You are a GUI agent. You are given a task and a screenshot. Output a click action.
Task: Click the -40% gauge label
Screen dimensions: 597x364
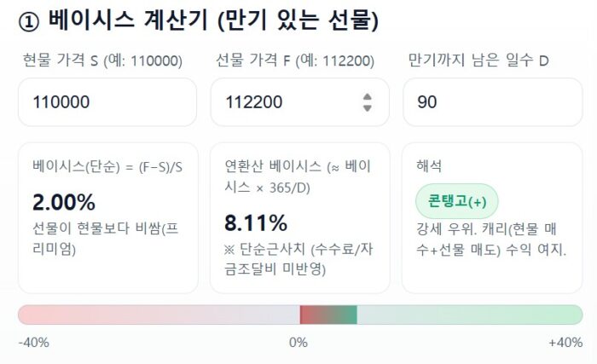tap(33, 343)
